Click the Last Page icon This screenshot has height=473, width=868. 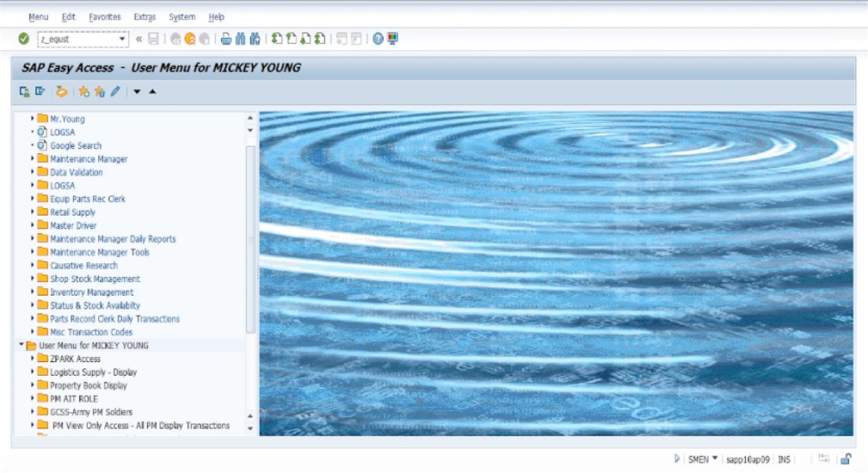point(320,39)
